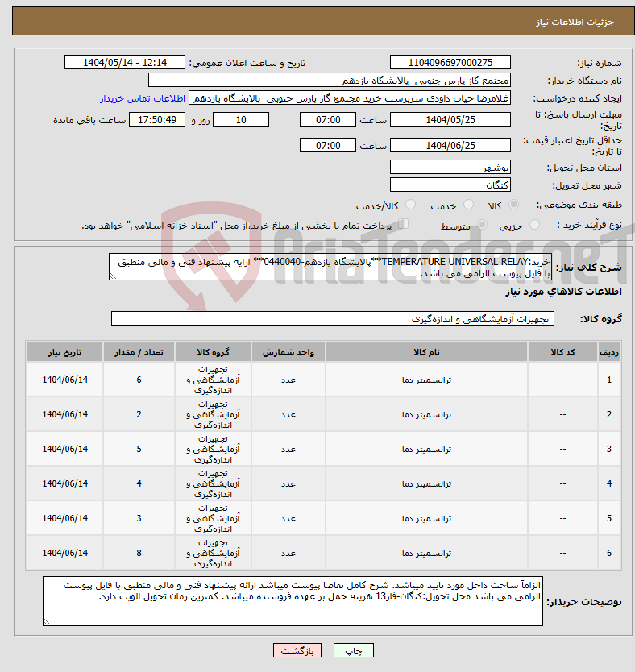Select the کالا radio button
Screen dimensions: 635x672
pyautogui.click(x=513, y=205)
